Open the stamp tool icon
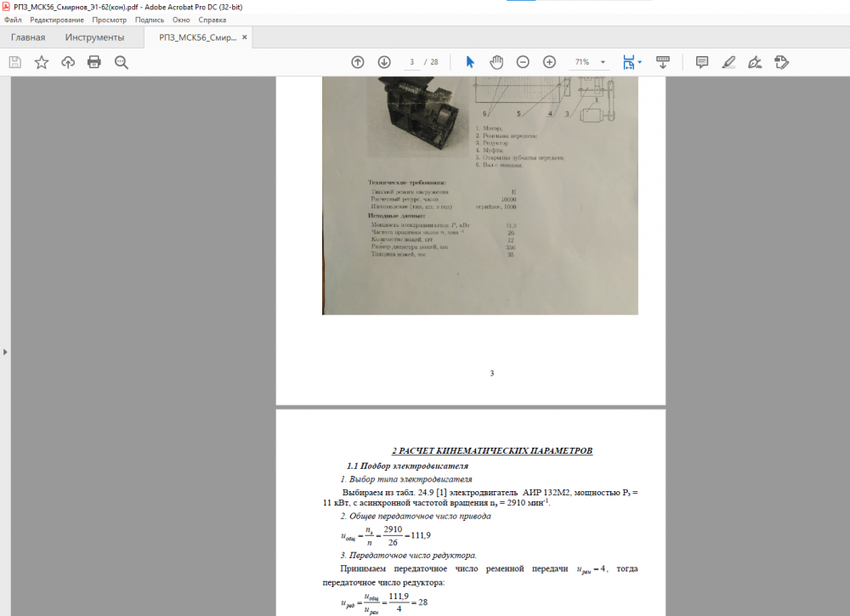Screen dimensions: 850x616 (781, 62)
